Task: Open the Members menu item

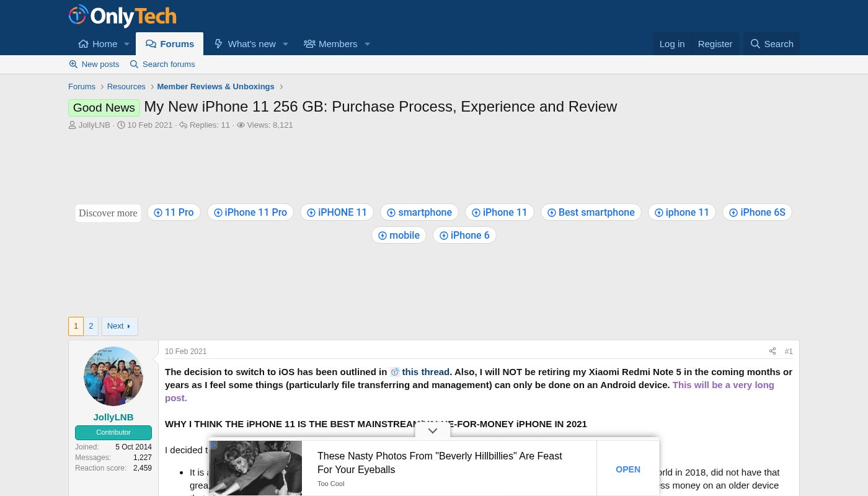Action: point(330,44)
